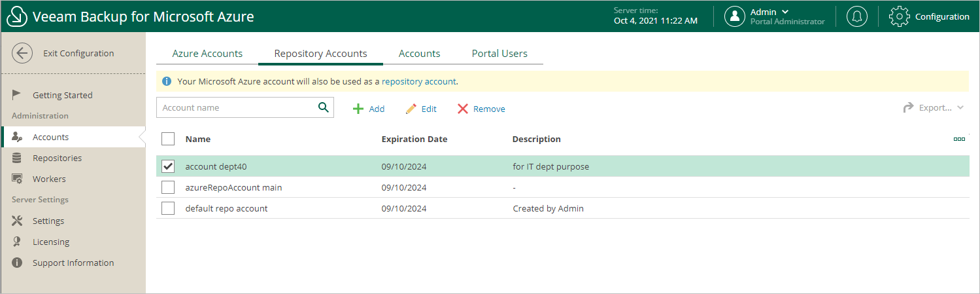
Task: Click 'for IT dept purpose' description cell
Action: point(551,166)
